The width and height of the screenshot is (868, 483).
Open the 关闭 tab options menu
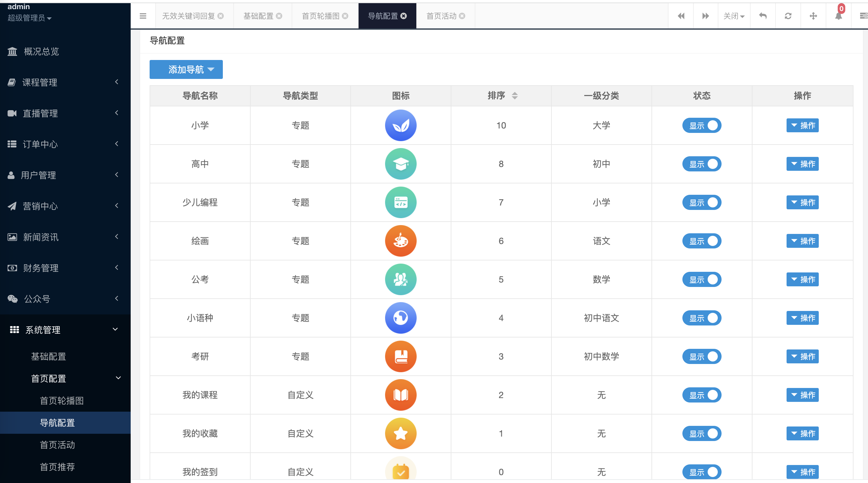tap(734, 16)
